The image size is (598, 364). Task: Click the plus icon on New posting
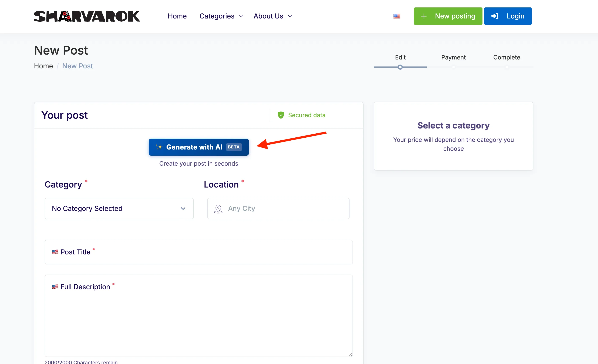click(x=424, y=16)
